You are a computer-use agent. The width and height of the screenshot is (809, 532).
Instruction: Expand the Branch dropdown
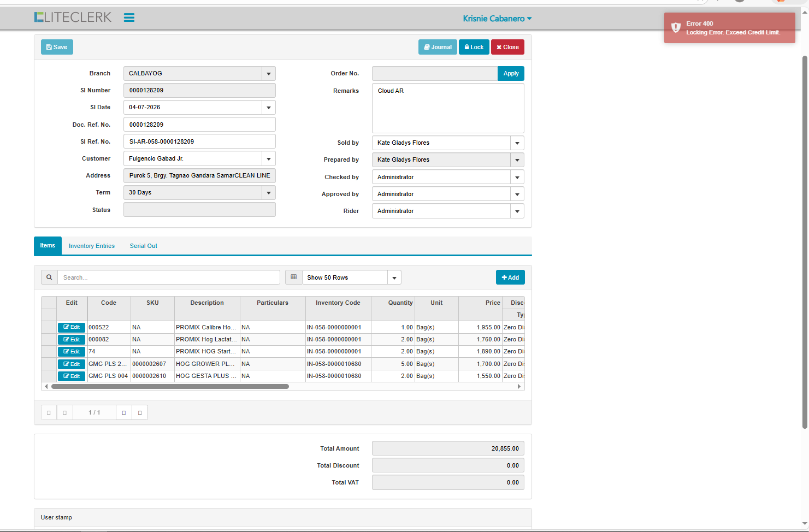coord(268,74)
